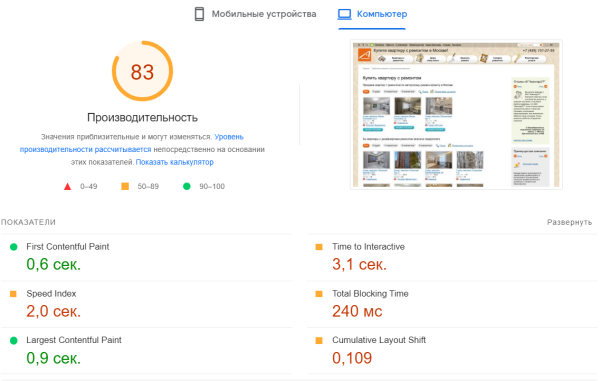Click the Cumulative Layout Shift label
Screen dimensions: 600x381
pyautogui.click(x=379, y=340)
